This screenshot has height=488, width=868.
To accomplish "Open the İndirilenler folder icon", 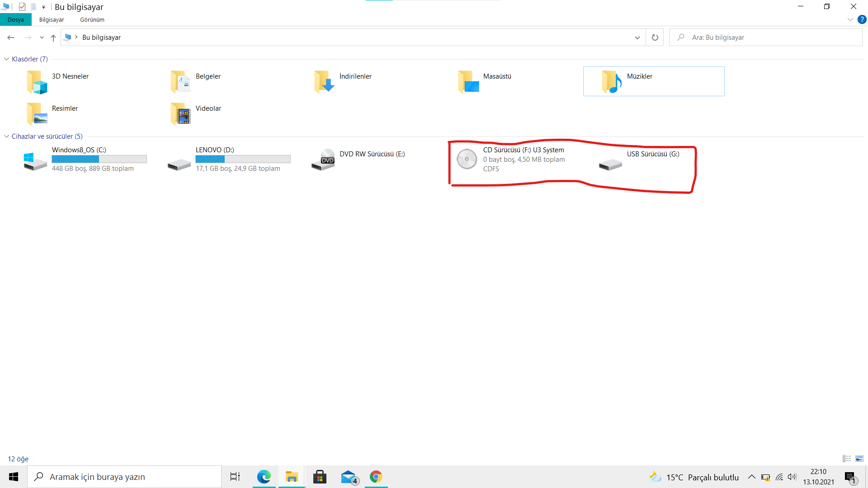I will point(324,82).
